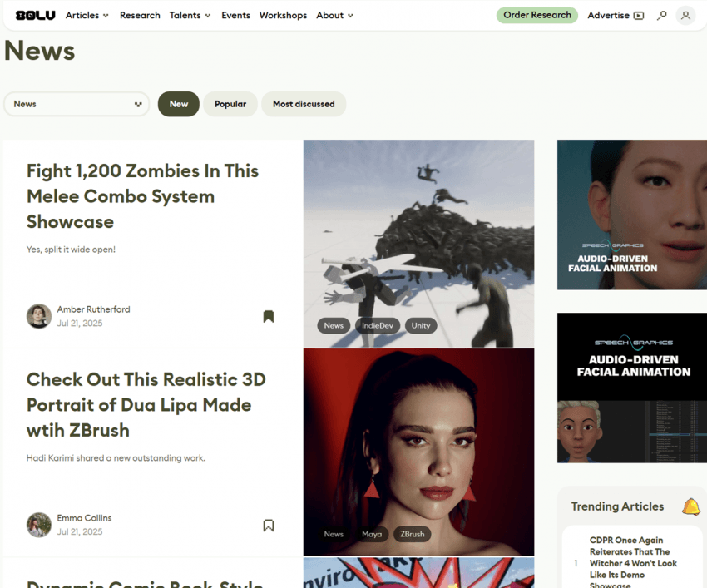Viewport: 707px width, 588px height.
Task: Select the Most discussed tab
Action: coord(304,104)
